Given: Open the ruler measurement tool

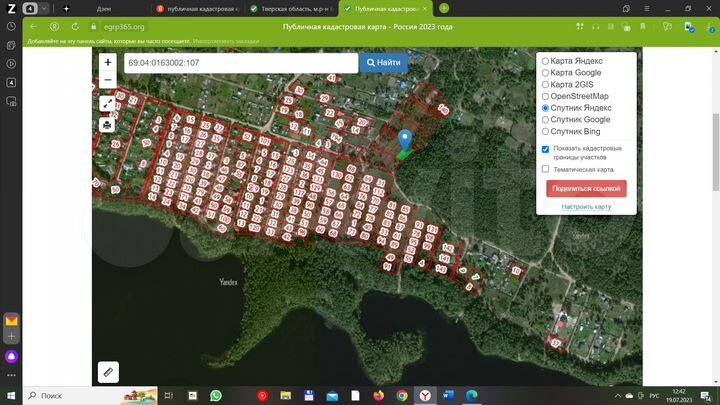Looking at the screenshot, I should (x=107, y=371).
